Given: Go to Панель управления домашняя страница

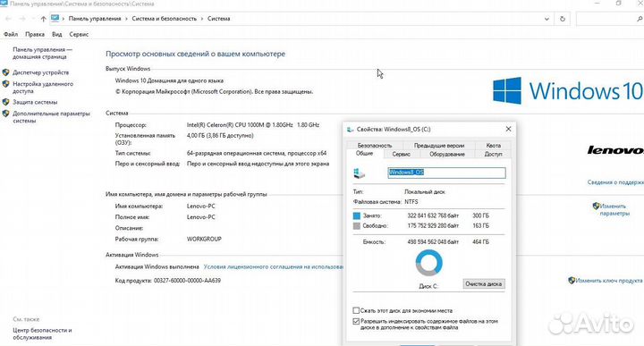Looking at the screenshot, I should point(42,53).
